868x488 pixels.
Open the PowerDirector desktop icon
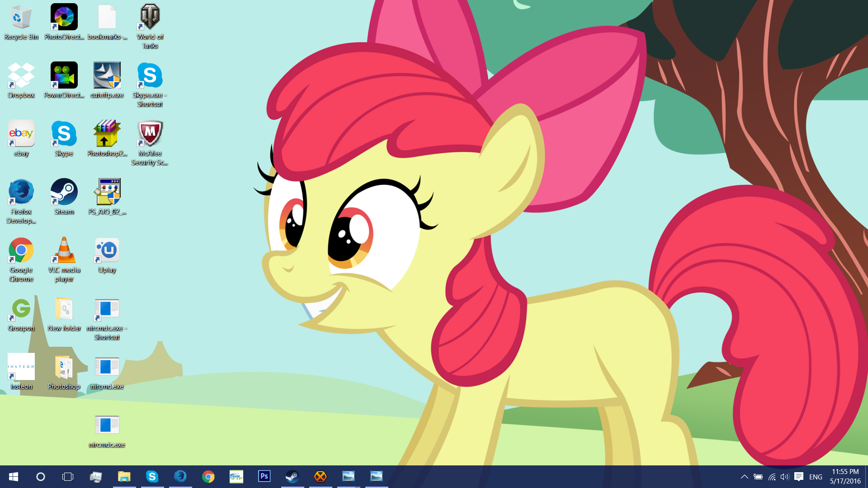pyautogui.click(x=64, y=75)
